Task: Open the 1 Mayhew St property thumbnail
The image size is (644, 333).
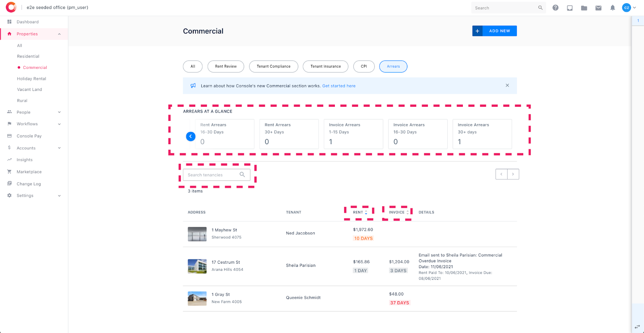Action: click(197, 234)
